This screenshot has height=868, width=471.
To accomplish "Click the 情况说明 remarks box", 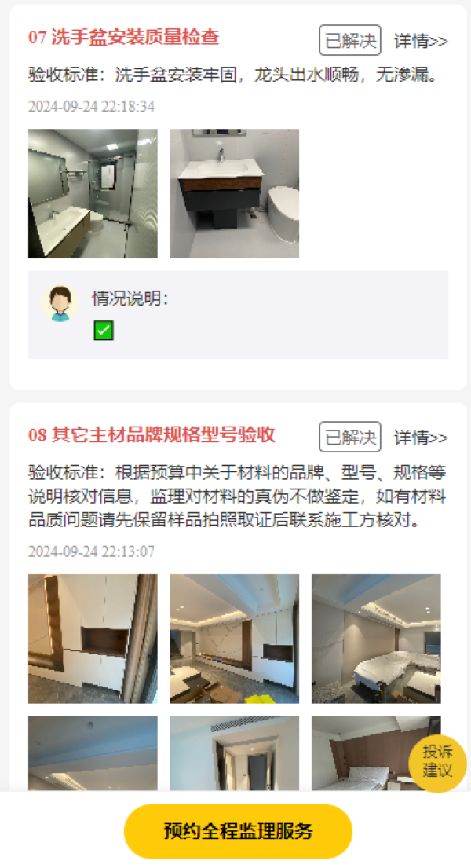I will tap(238, 315).
